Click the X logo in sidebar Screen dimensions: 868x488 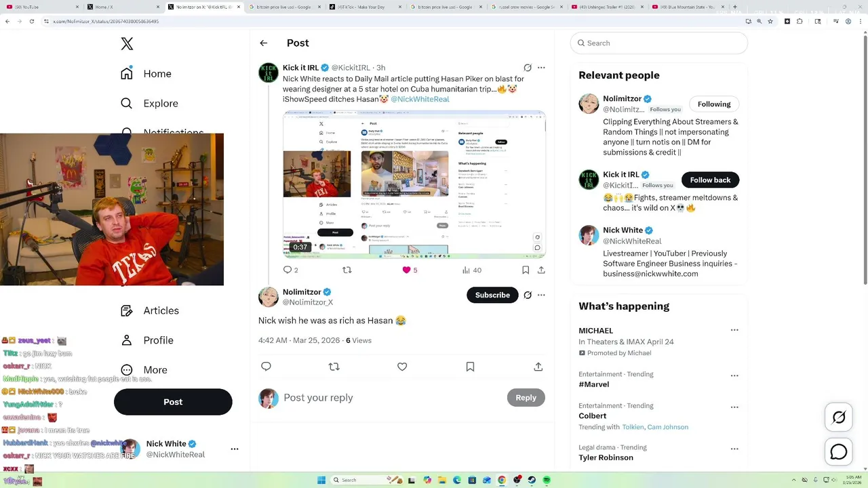[127, 44]
